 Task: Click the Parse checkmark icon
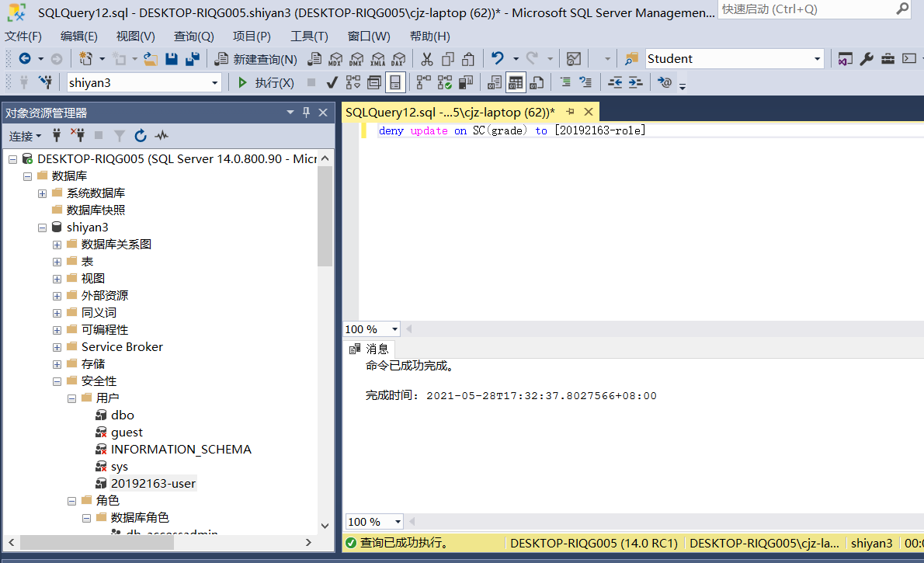332,82
